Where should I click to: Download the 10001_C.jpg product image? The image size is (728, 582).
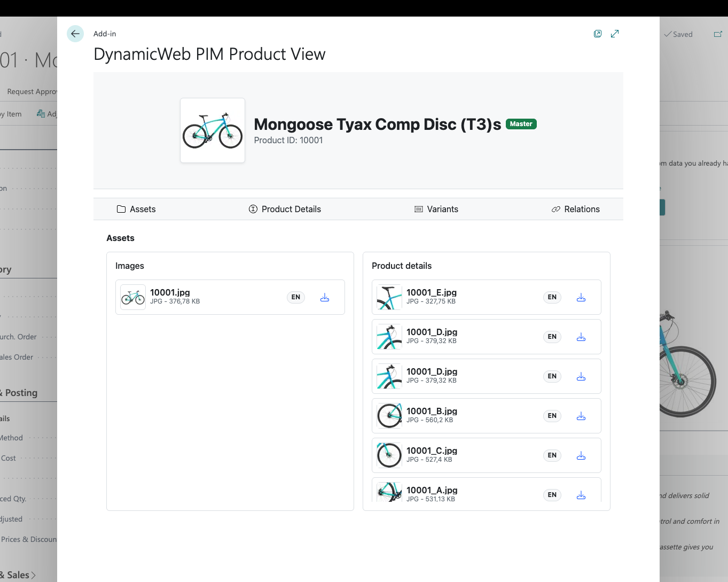click(581, 455)
